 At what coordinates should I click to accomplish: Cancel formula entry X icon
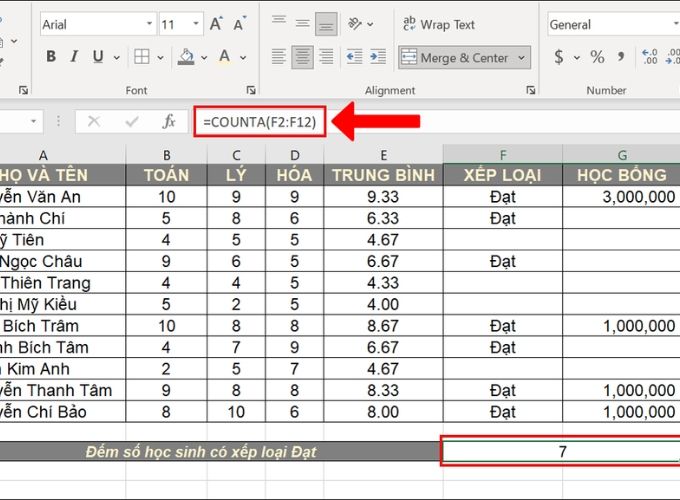(x=94, y=121)
